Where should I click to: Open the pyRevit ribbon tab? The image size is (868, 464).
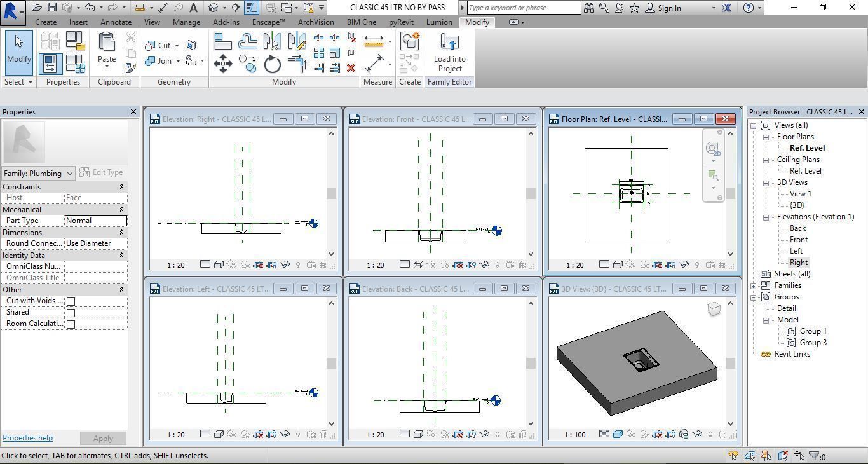point(401,22)
